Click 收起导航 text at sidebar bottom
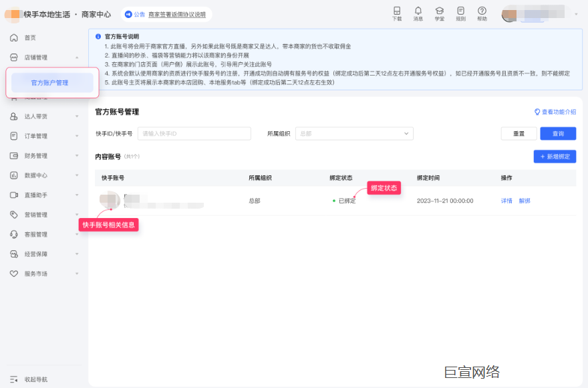588x388 pixels. click(36, 379)
